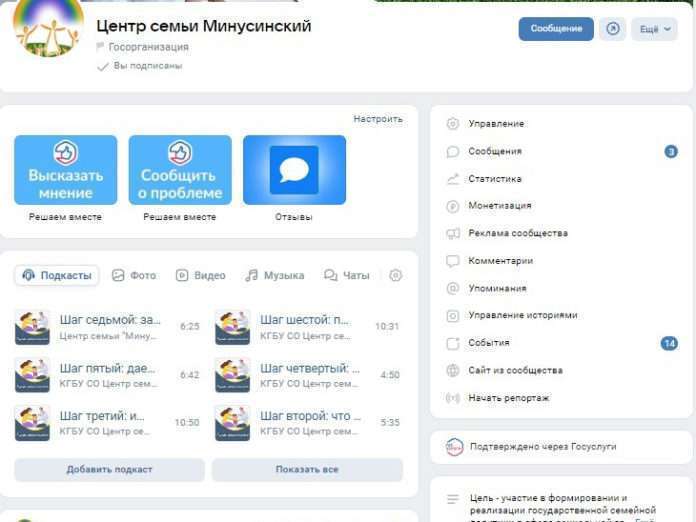
Task: Switch to the Видео tab
Action: pyautogui.click(x=201, y=276)
